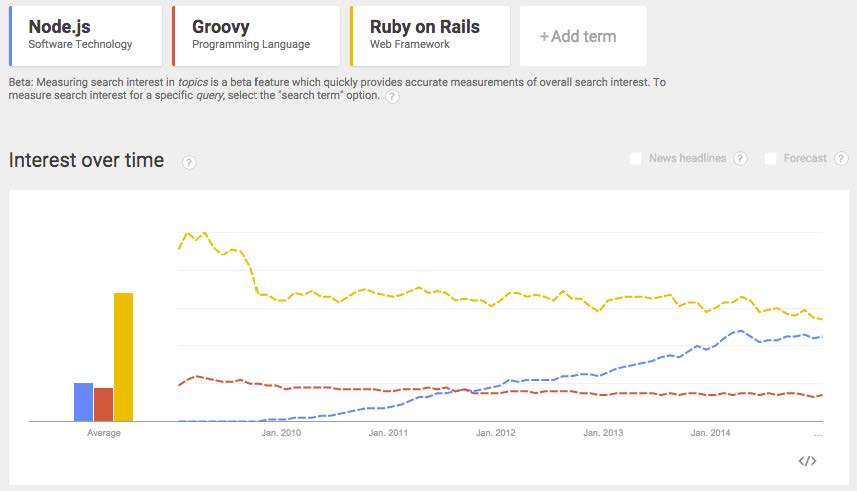Enable the Forecast checkbox

(x=770, y=159)
